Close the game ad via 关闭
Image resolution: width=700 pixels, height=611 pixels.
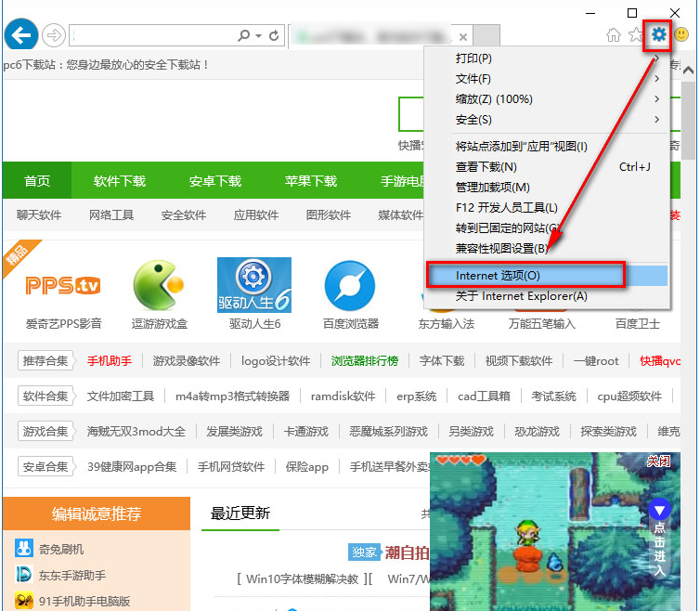pyautogui.click(x=658, y=461)
